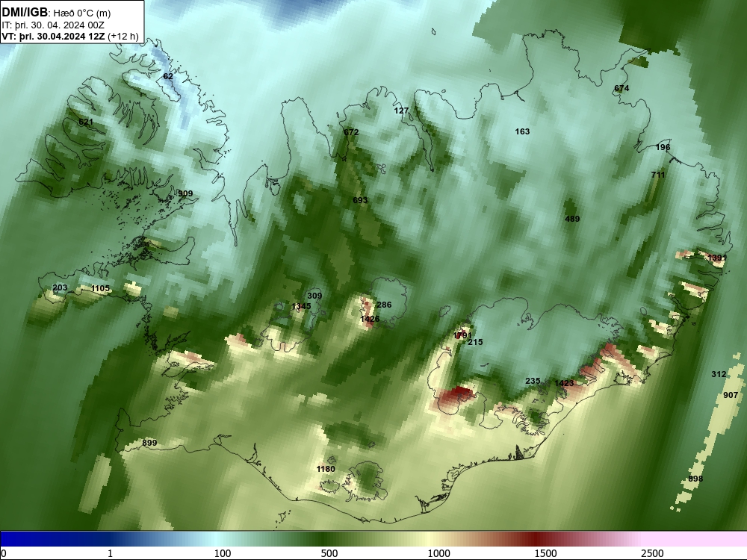Screen dimensions: 747x560
Task: Click the map value 309
Action: tap(314, 296)
